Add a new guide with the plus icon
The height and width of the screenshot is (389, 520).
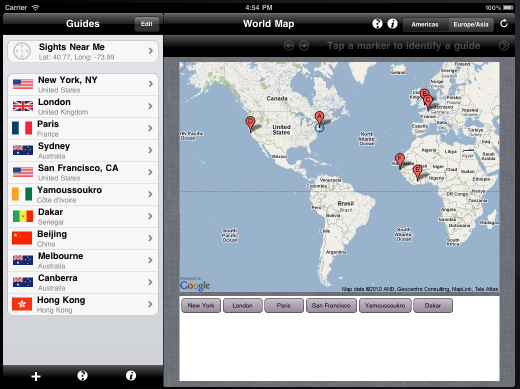coord(36,376)
